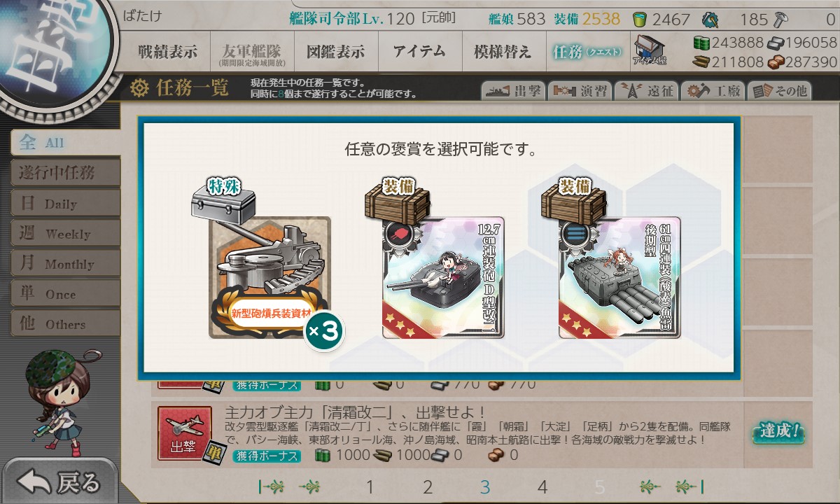Open the アイテム屋 shop icon
Screen dimensions: 840x504
(650, 50)
